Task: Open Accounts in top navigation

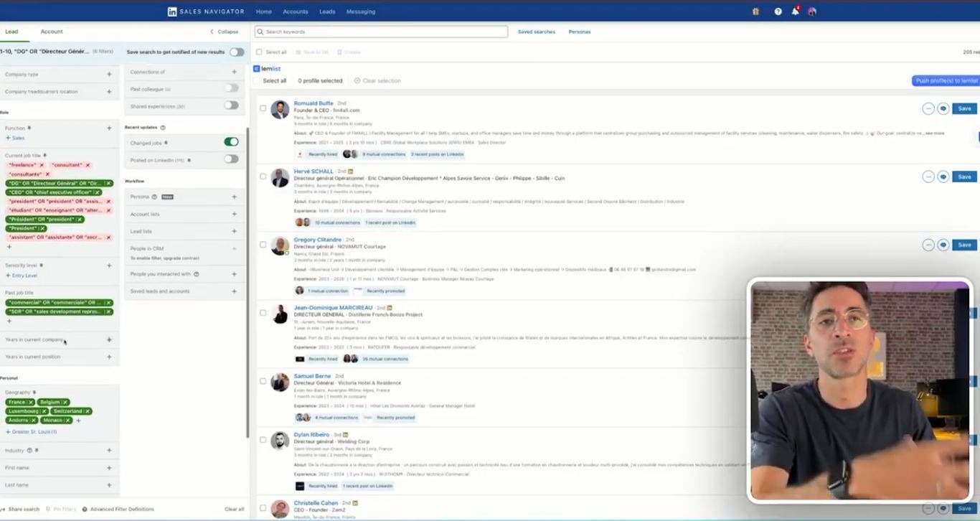Action: click(296, 11)
